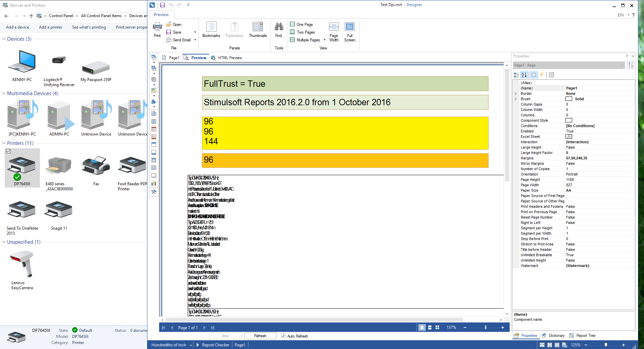The image size is (644, 349).
Task: Open toolbox settings wrench and hammer icon
Action: click(x=154, y=192)
